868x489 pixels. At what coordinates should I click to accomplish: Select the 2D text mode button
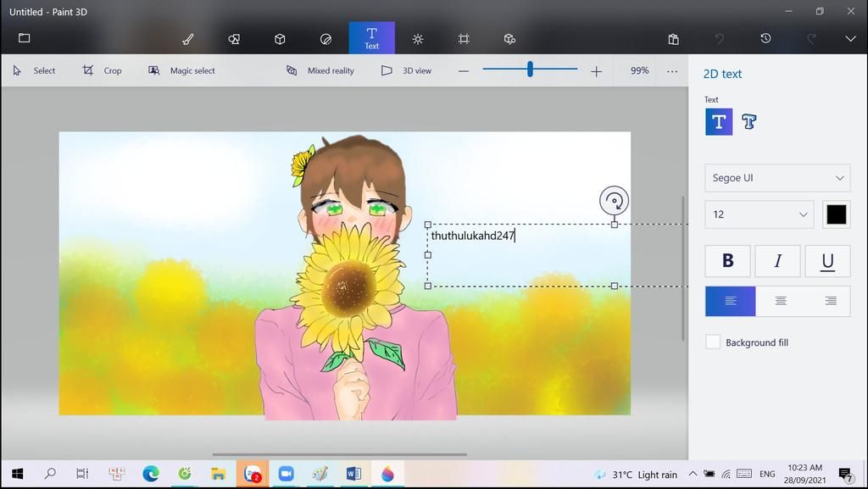719,122
